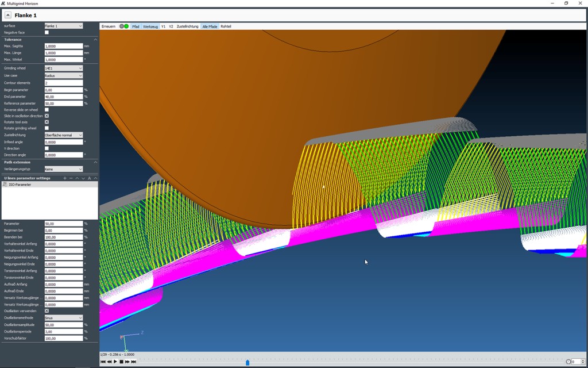Toggle the Werkzeug view option

tap(150, 26)
